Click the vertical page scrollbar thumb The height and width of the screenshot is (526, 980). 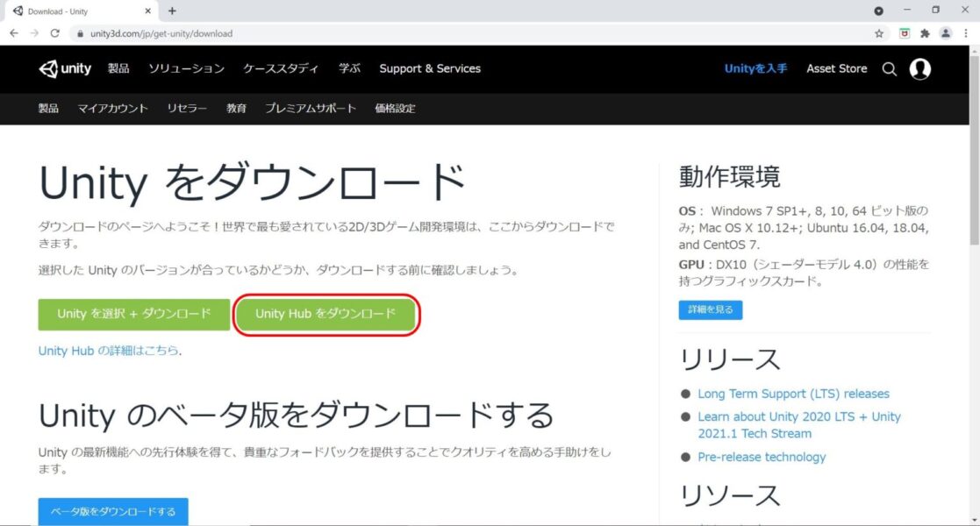click(x=975, y=150)
